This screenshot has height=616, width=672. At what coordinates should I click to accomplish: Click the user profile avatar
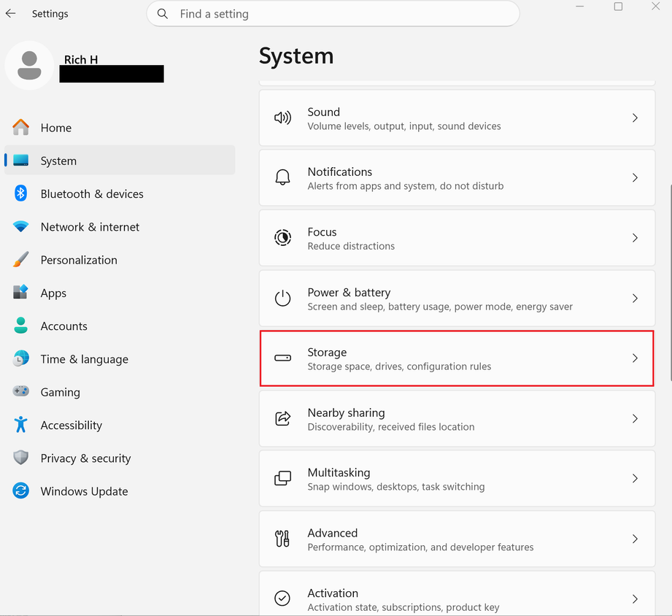pyautogui.click(x=29, y=65)
